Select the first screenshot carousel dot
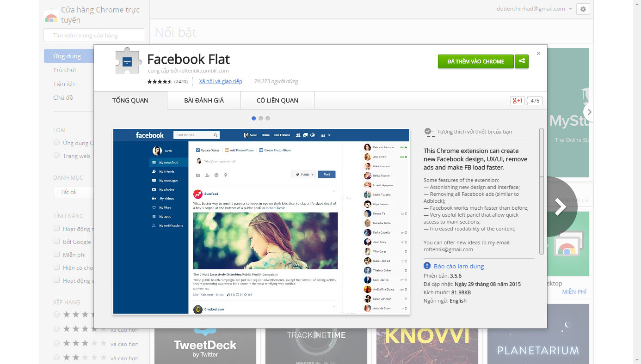641x364 pixels. (254, 118)
